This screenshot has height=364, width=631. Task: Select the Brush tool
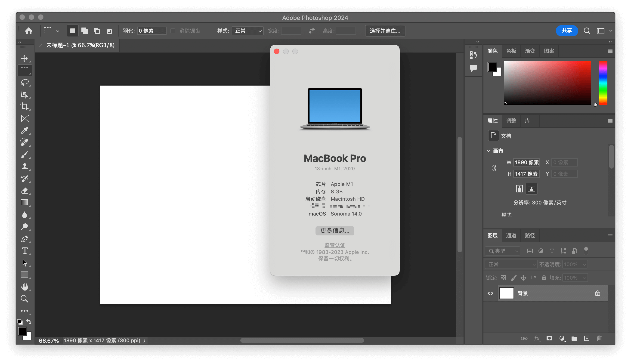pyautogui.click(x=25, y=154)
